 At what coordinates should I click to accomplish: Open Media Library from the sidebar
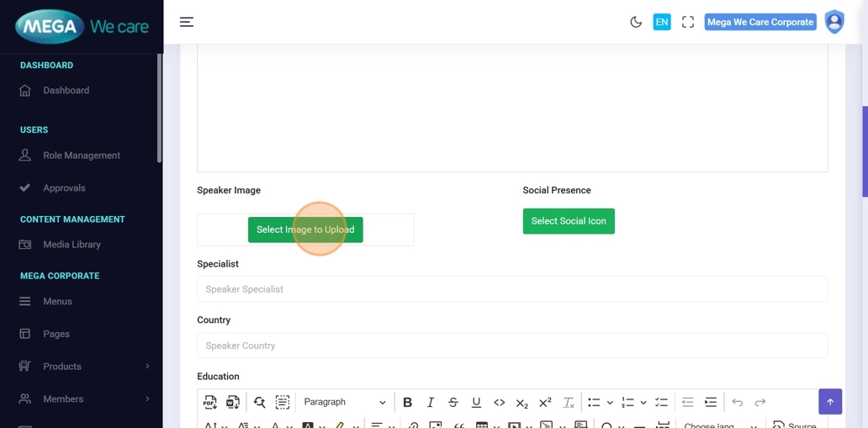coord(71,245)
